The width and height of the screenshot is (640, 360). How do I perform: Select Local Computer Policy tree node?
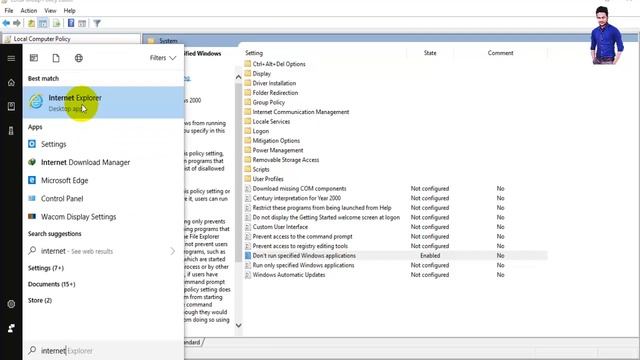coord(42,39)
